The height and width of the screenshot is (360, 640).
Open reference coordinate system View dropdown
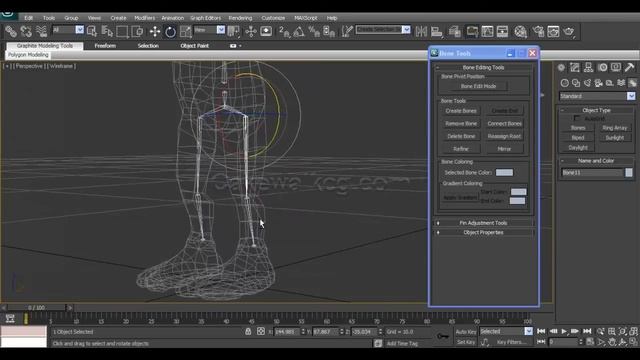point(209,30)
